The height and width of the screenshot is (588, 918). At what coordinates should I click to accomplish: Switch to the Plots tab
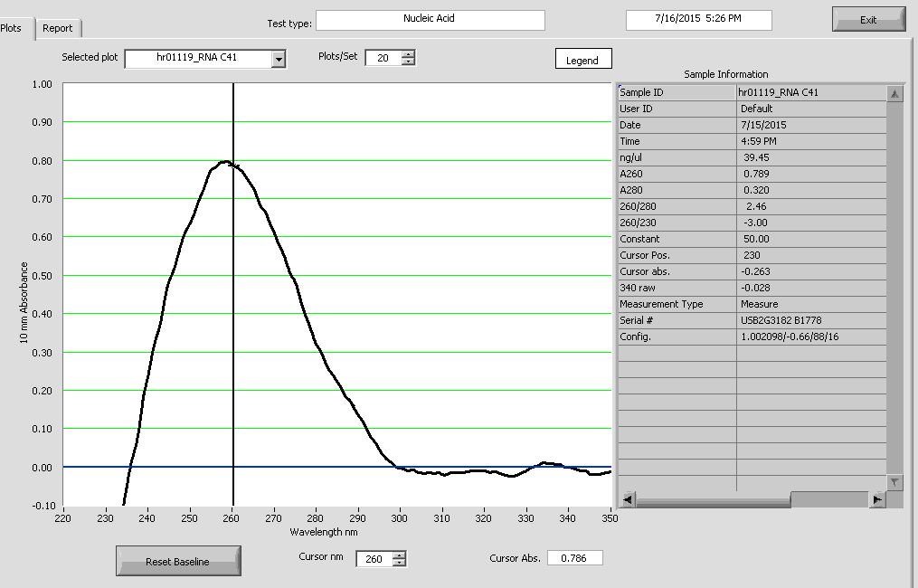[x=13, y=28]
